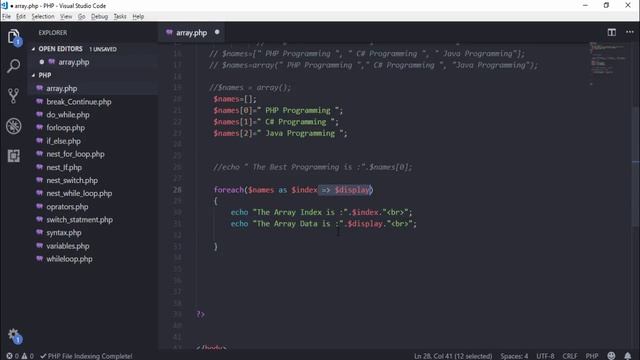The width and height of the screenshot is (640, 360).
Task: Open variables.php file
Action: [x=68, y=246]
